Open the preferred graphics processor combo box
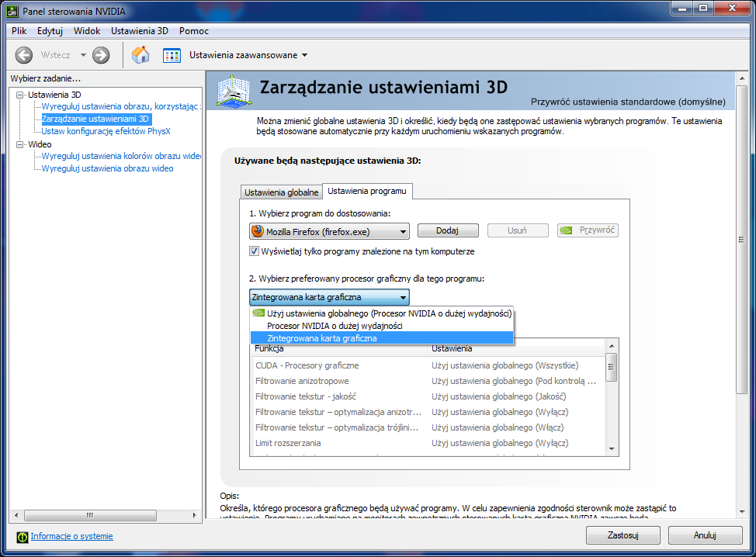 point(329,297)
